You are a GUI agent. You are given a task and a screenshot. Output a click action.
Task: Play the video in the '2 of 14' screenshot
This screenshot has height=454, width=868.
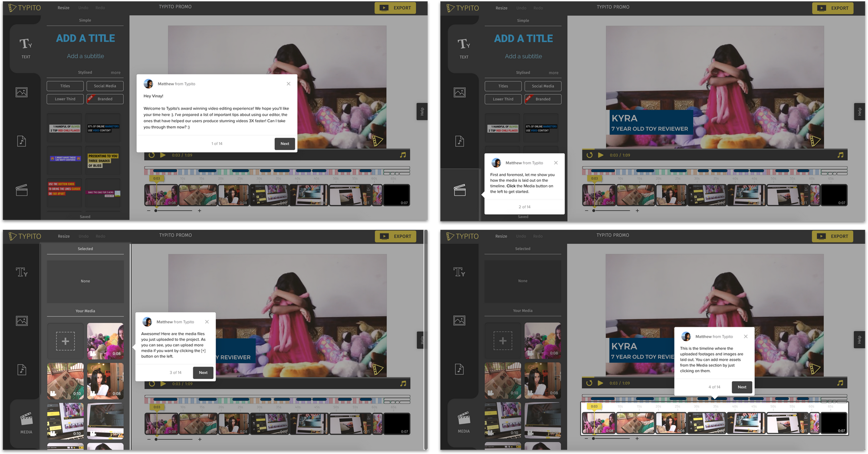601,155
